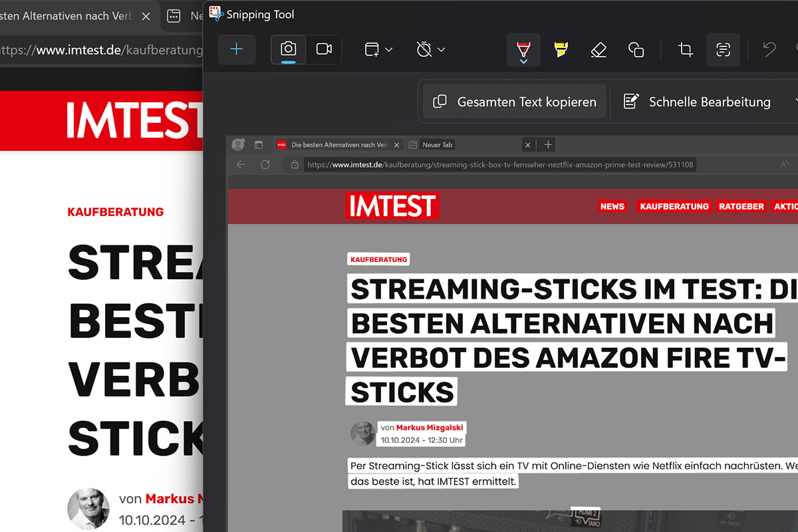Click the highlighted imtest.de URL in the snip
This screenshot has width=798, height=532.
[x=500, y=164]
